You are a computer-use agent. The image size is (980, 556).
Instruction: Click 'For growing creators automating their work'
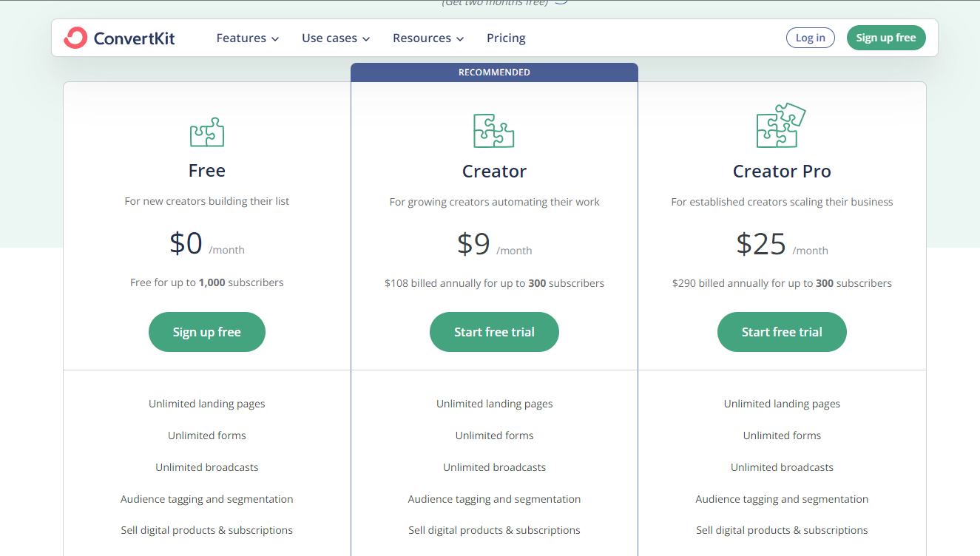(x=494, y=202)
